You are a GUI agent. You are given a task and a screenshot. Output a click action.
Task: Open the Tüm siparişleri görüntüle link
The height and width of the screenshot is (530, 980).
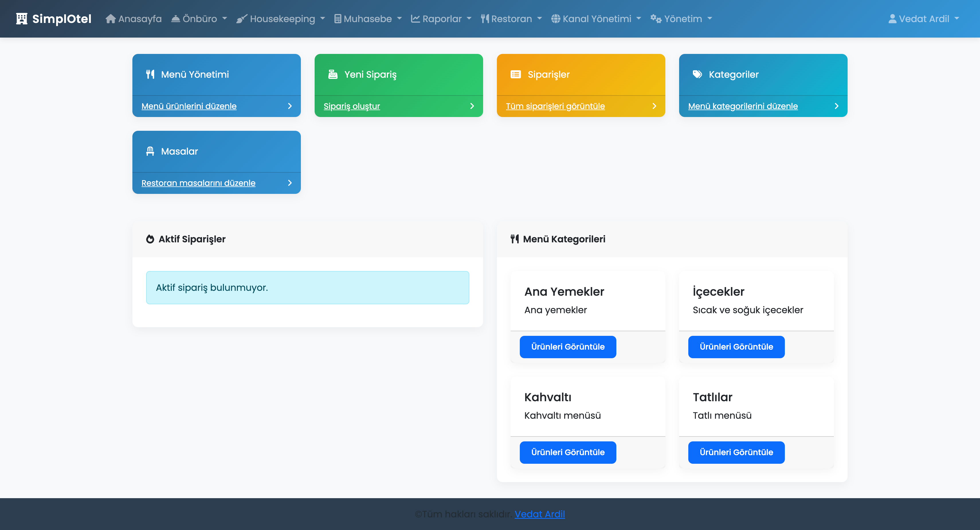(555, 106)
